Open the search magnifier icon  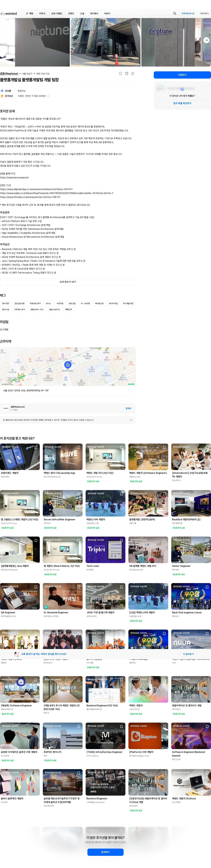(175, 14)
